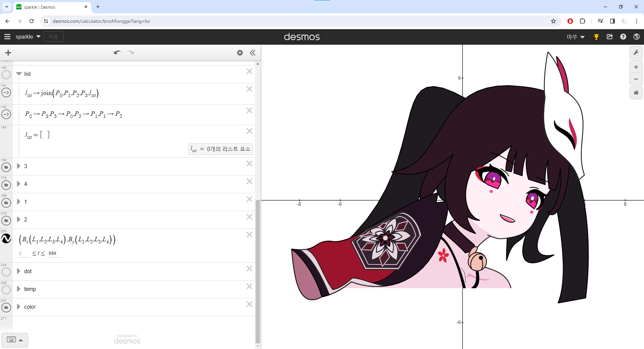Viewport: 644px width, 349px height.
Task: Toggle the temp folder circle icon
Action: [x=6, y=290]
